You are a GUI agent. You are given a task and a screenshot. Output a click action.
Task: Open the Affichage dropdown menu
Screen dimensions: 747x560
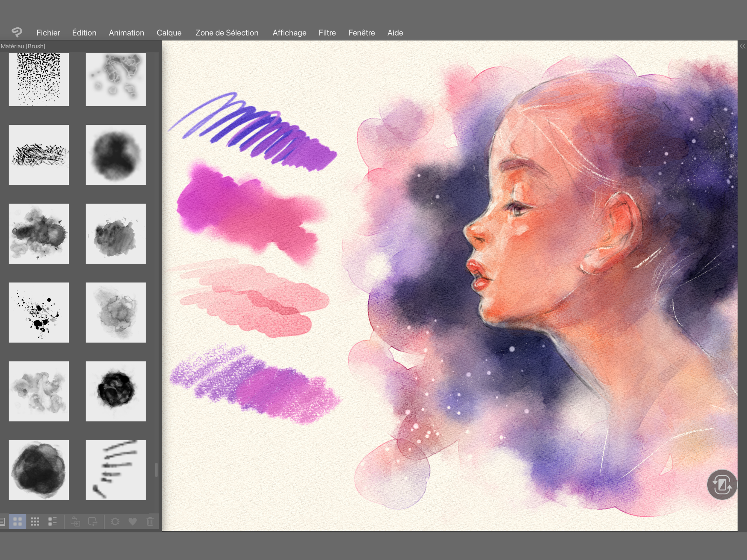[x=289, y=33]
